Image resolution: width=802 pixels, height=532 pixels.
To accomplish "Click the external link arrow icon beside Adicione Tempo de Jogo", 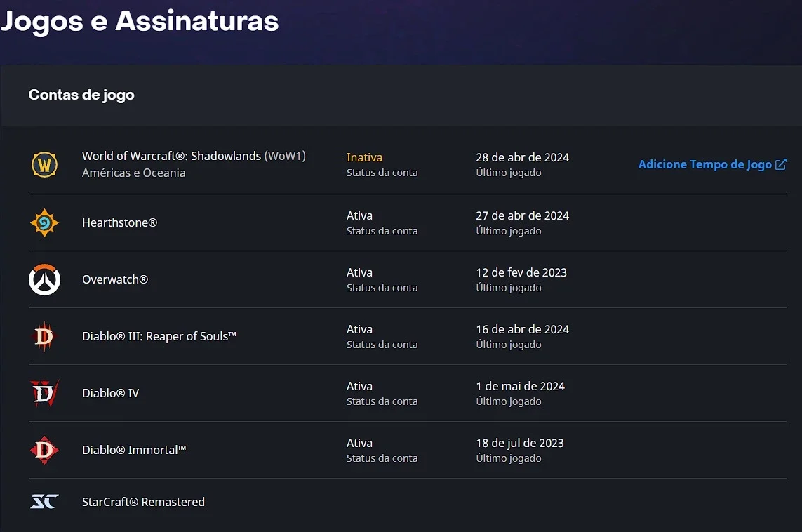I will pyautogui.click(x=780, y=164).
